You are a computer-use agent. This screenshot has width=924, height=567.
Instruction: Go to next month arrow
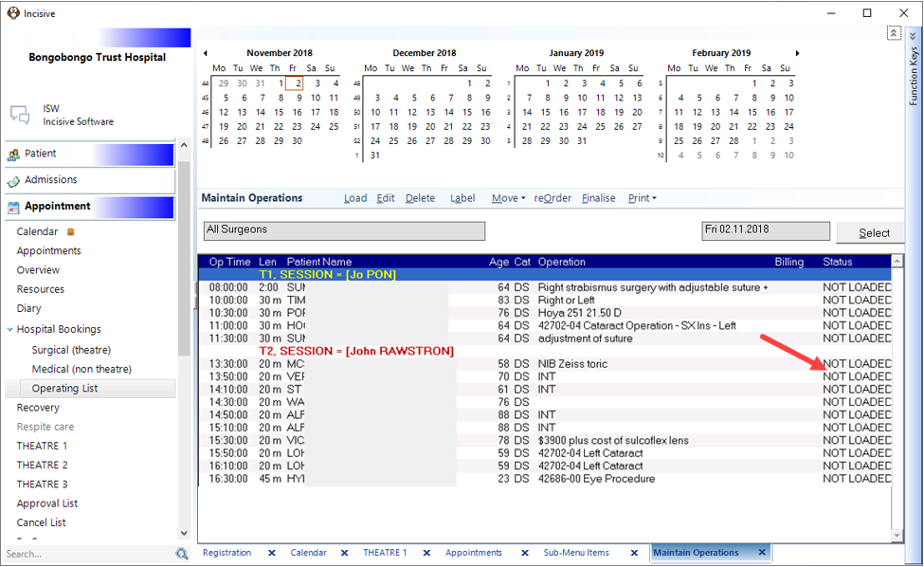797,53
